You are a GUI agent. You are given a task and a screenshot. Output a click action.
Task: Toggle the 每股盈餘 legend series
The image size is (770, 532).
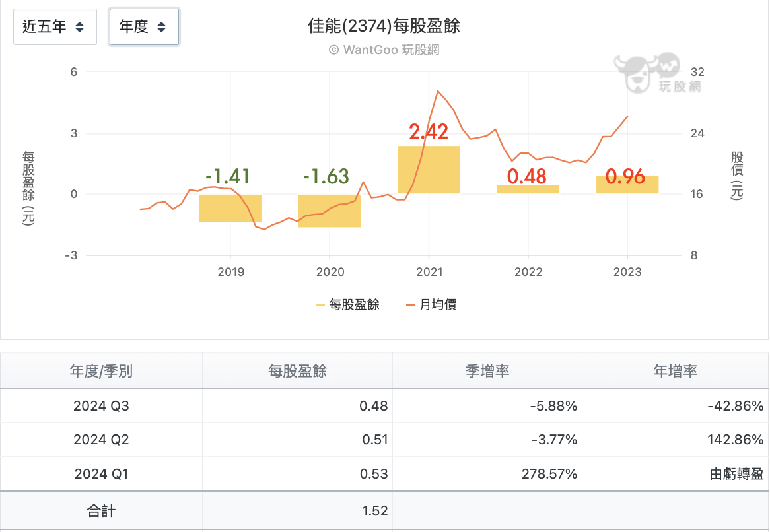(347, 304)
